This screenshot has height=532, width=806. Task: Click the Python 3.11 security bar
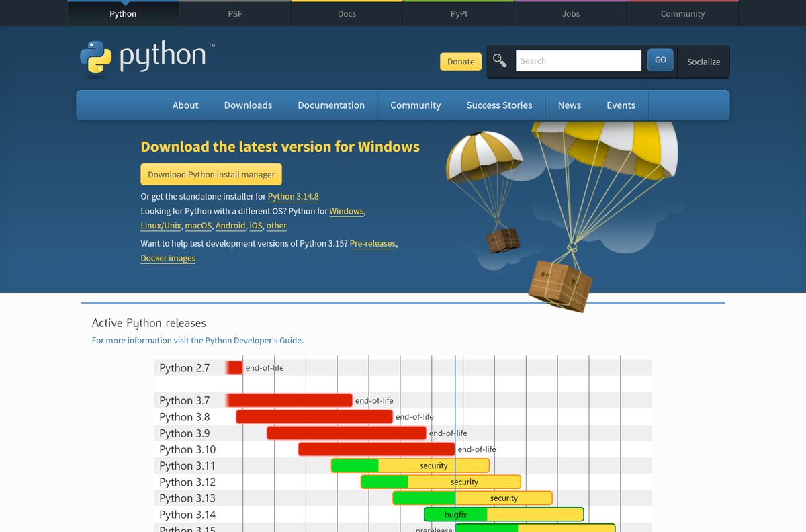click(434, 465)
